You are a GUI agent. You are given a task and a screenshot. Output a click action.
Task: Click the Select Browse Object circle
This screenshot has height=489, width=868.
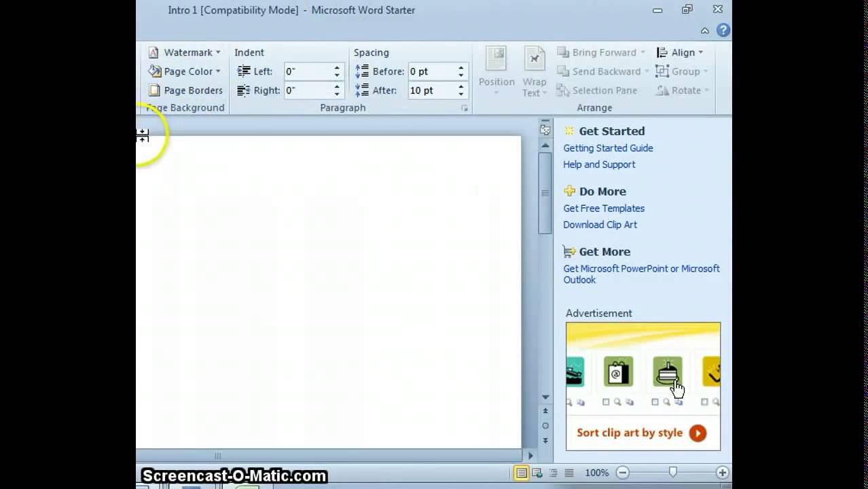[x=545, y=426]
